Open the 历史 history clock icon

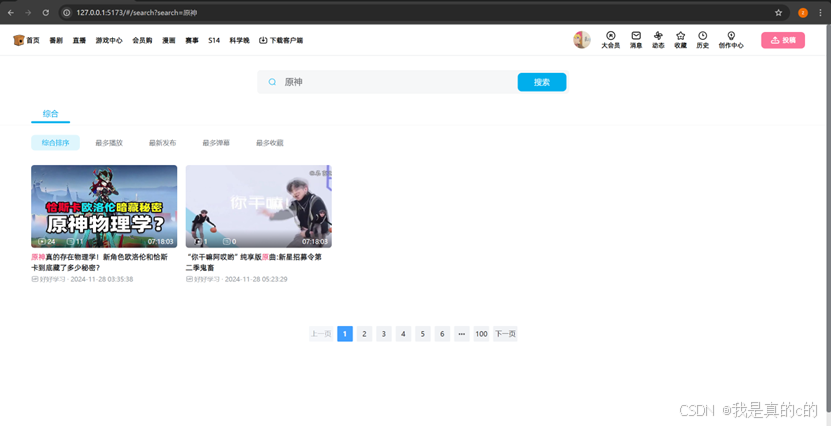(703, 36)
